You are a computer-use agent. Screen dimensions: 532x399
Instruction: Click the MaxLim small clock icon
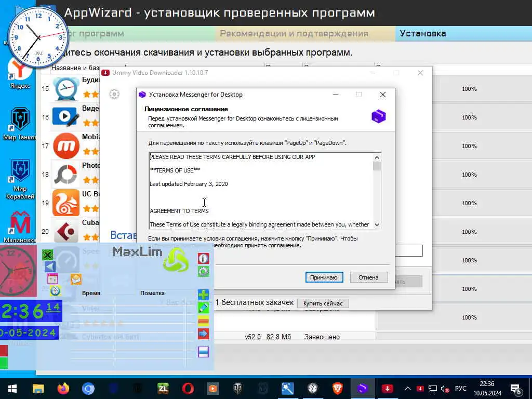point(55,291)
